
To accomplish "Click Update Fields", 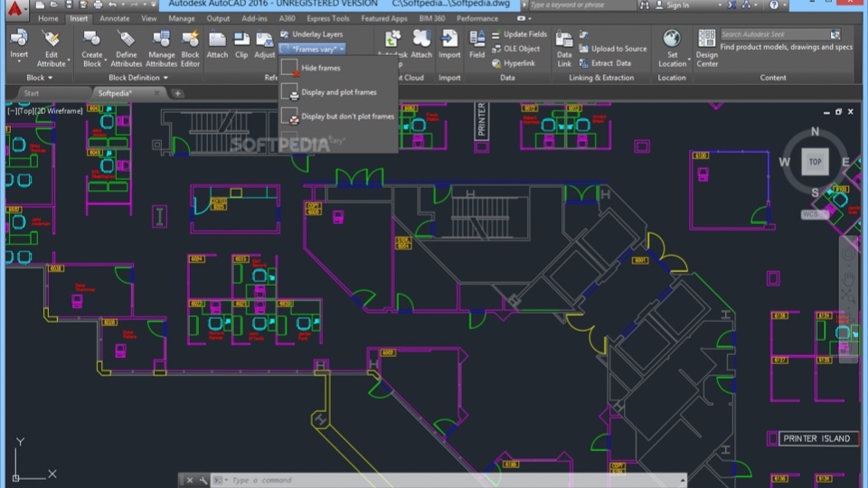I will tap(519, 34).
